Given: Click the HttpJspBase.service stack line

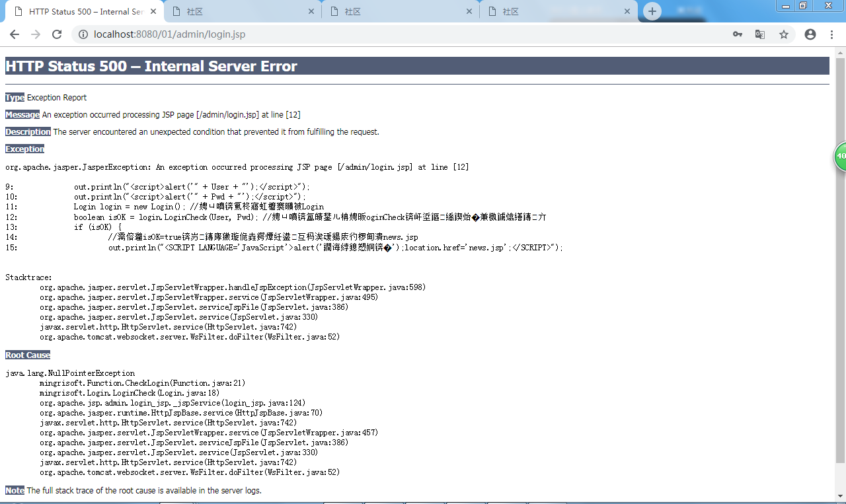Looking at the screenshot, I should 181,413.
